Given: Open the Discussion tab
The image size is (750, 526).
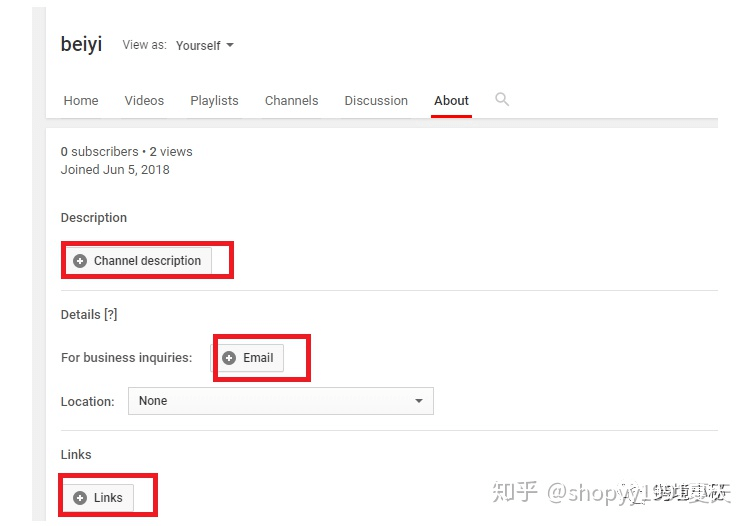Looking at the screenshot, I should point(376,101).
